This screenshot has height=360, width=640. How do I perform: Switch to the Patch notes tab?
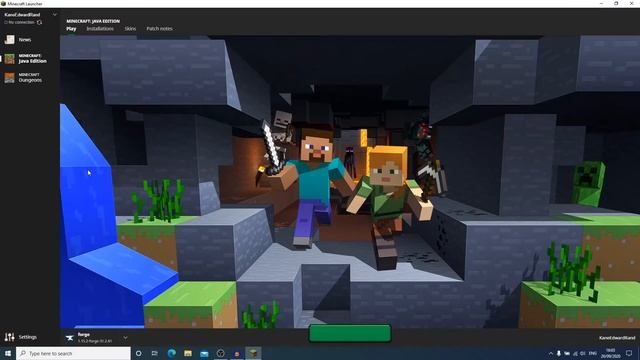point(159,29)
